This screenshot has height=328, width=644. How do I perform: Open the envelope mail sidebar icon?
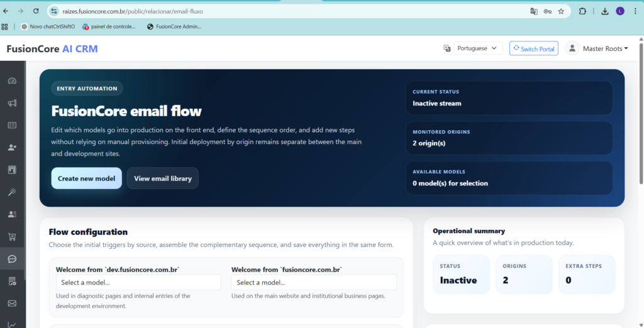point(12,303)
